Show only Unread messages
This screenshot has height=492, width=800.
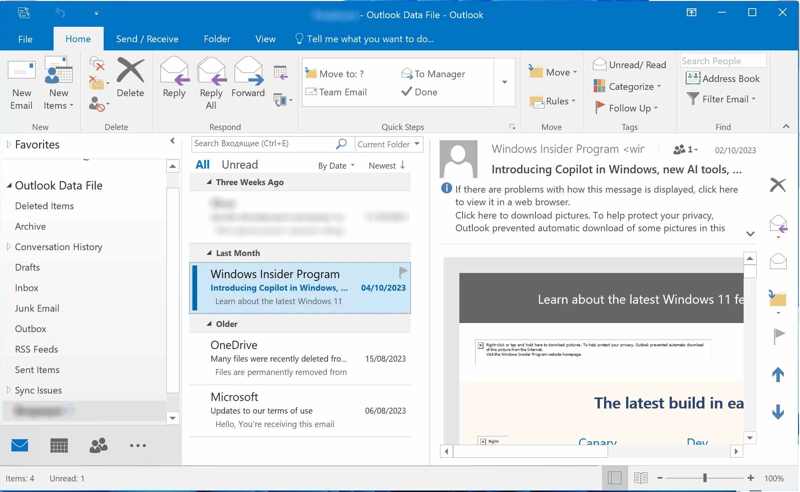click(x=239, y=165)
